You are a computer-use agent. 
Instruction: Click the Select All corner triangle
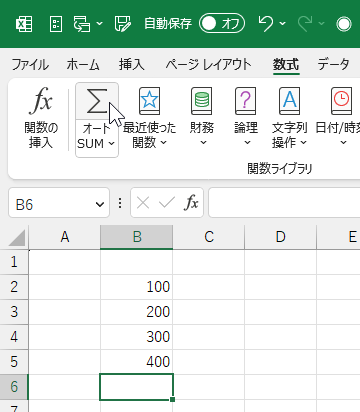tap(17, 237)
